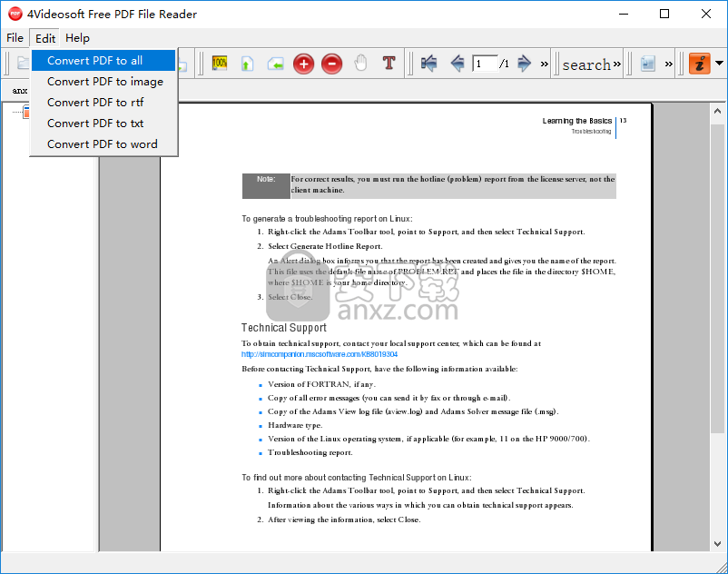This screenshot has height=574, width=728.
Task: Open dropdown arrow beside info icon
Action: click(x=719, y=64)
